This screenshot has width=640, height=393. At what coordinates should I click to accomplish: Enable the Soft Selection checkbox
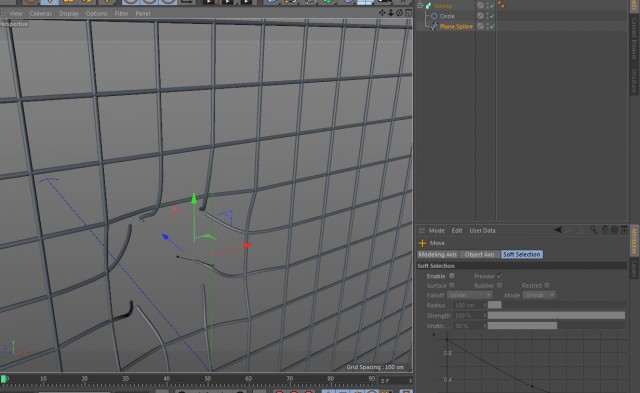452,276
